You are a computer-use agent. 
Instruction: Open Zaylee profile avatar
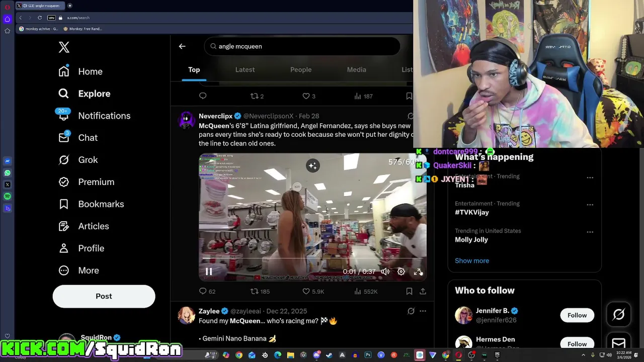click(187, 315)
